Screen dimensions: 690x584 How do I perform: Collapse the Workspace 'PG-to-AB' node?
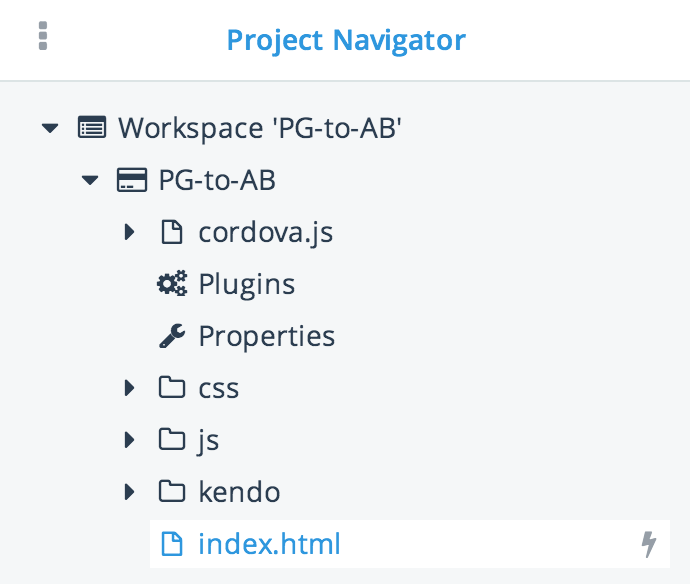click(x=49, y=128)
